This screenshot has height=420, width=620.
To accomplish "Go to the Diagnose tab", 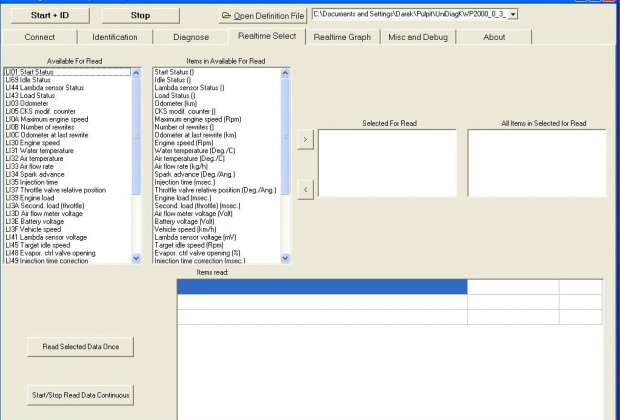I will point(191,37).
